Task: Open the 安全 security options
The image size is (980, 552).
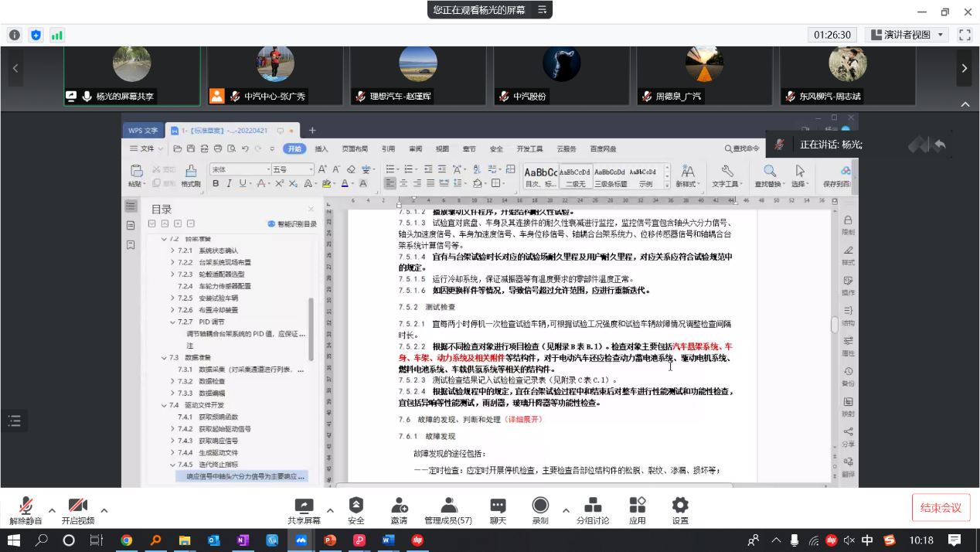Action: (x=356, y=510)
